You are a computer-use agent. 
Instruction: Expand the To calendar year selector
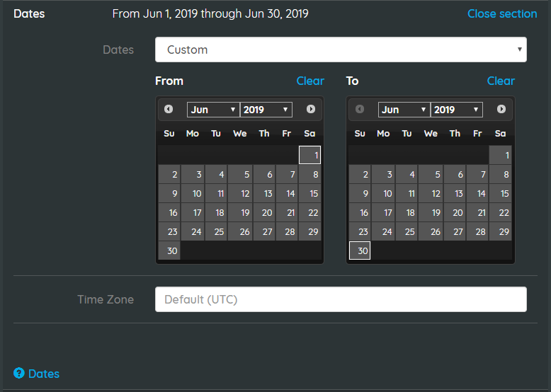click(457, 110)
